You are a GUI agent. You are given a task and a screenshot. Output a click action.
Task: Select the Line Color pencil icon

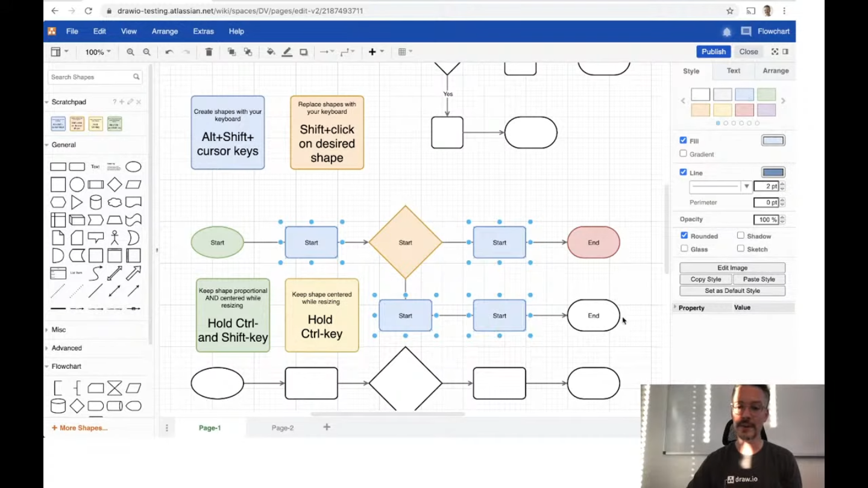pos(286,52)
